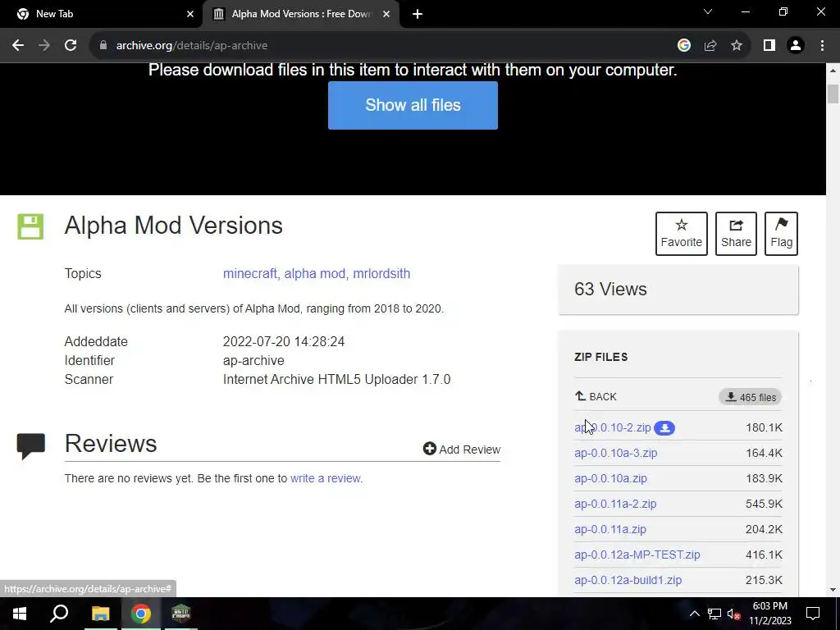
Task: Open the notification center icon
Action: [813, 614]
